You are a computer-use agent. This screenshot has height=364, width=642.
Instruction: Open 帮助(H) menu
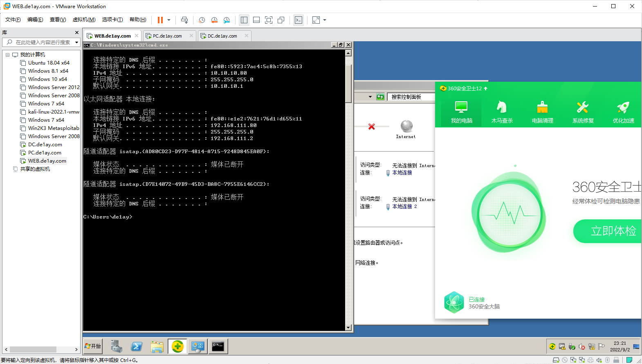[x=138, y=20]
